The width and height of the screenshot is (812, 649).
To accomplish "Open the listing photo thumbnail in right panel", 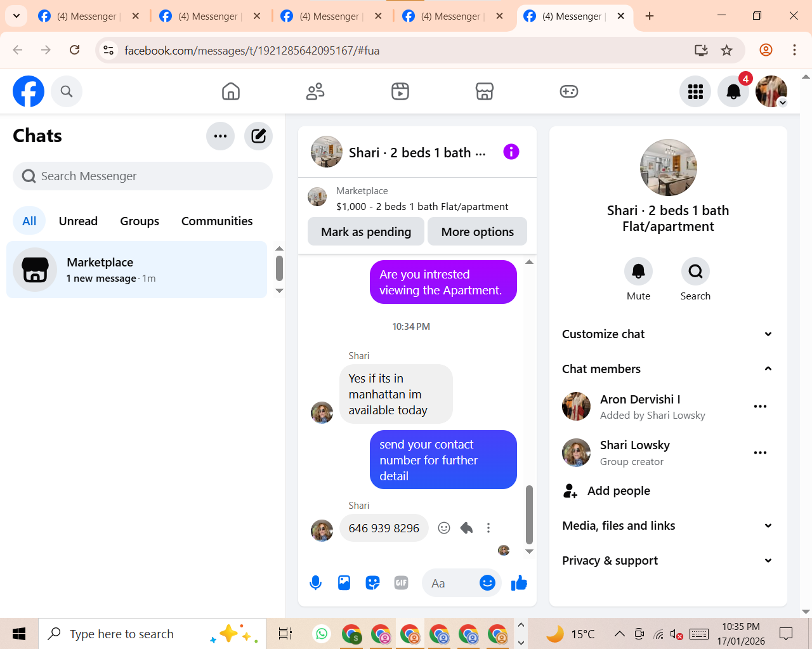I will click(x=668, y=167).
